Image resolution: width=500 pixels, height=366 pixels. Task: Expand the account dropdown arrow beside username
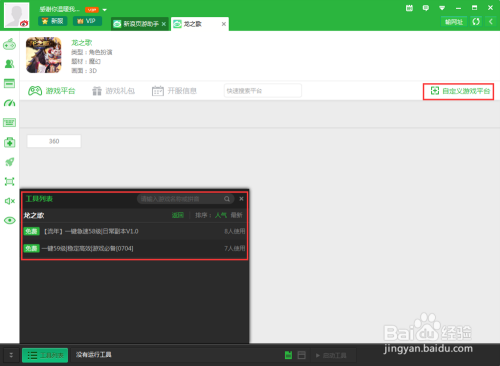point(105,10)
